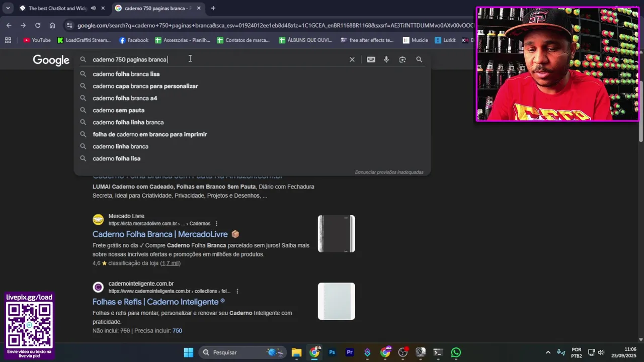Show hidden system tray icons chevron
The height and width of the screenshot is (362, 644).
(x=548, y=352)
